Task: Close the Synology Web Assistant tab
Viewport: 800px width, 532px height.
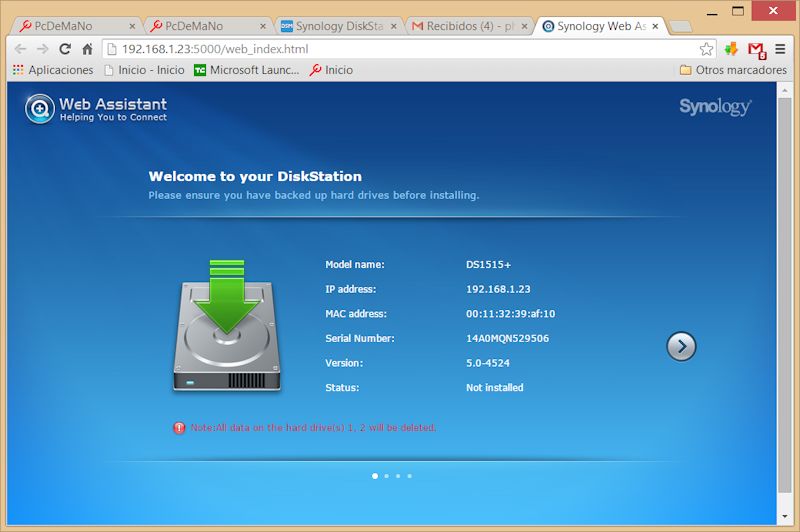Action: pyautogui.click(x=655, y=26)
